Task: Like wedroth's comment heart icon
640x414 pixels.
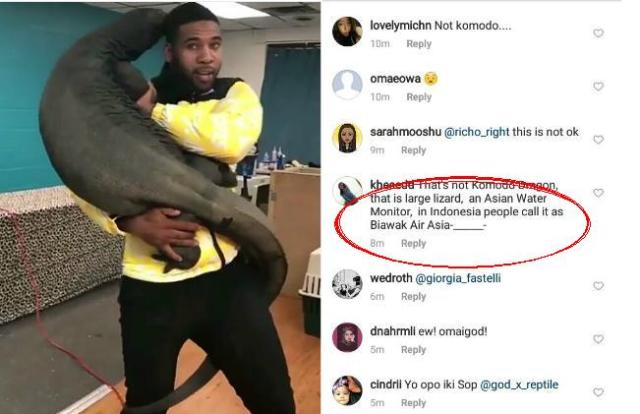Action: (x=598, y=286)
